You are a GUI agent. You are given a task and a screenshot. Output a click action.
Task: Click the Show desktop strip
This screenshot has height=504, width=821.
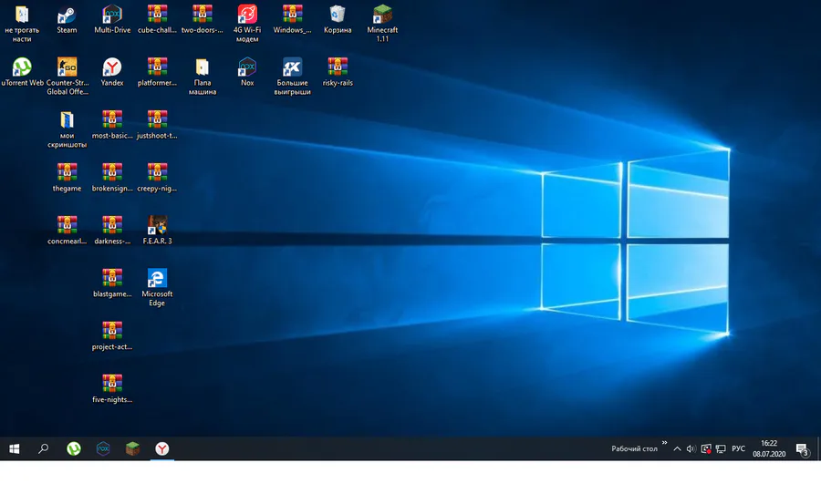pyautogui.click(x=818, y=449)
